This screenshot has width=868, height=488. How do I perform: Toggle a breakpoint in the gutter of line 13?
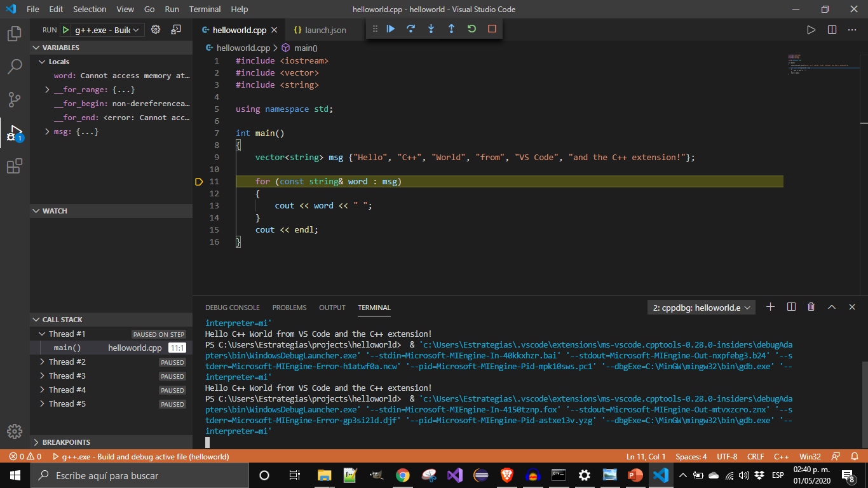click(199, 205)
